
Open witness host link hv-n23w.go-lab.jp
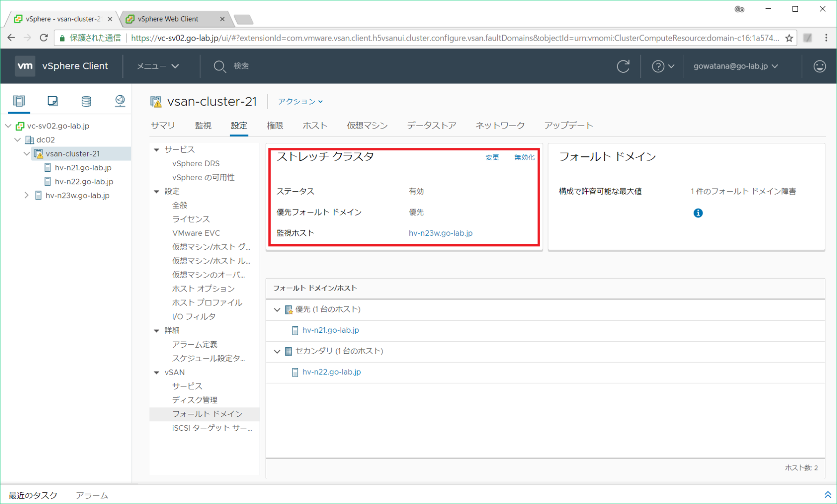(x=441, y=233)
